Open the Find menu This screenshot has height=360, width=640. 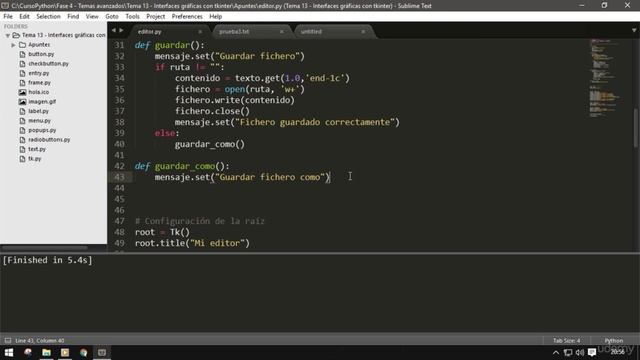pos(73,16)
